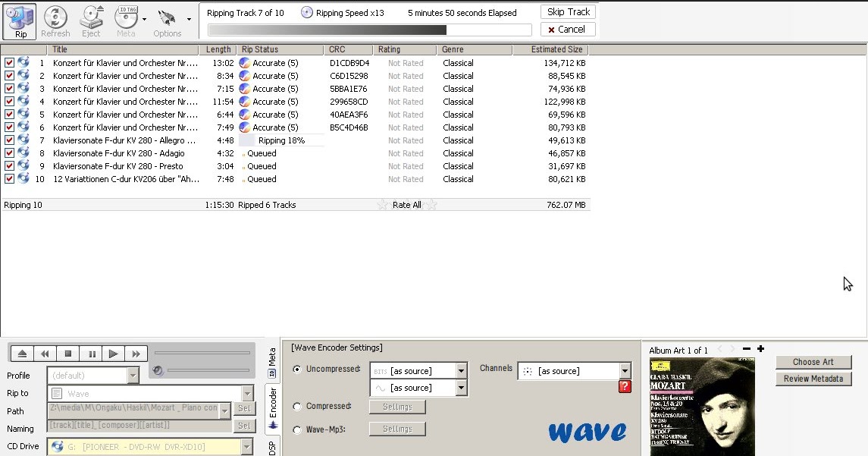The height and width of the screenshot is (456, 868).
Task: Uncheck track 10 '12 Variationen C-dur'
Action: [9, 179]
